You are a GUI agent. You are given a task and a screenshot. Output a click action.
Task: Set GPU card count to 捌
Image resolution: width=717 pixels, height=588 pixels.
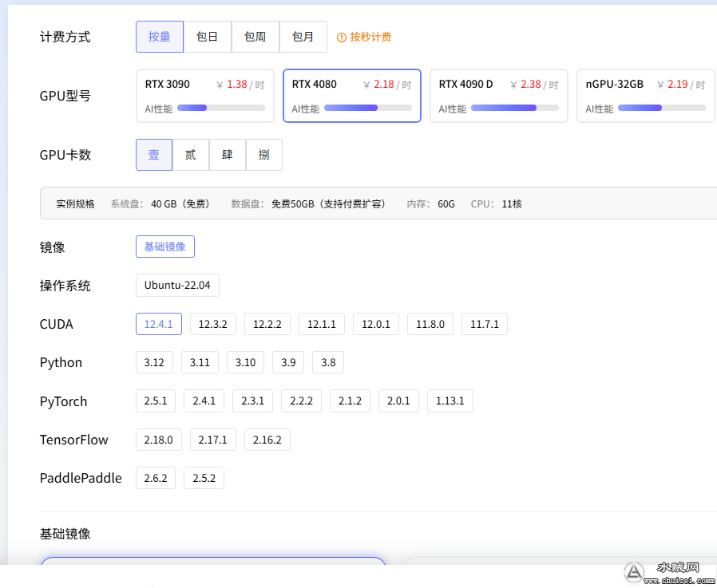pos(264,155)
